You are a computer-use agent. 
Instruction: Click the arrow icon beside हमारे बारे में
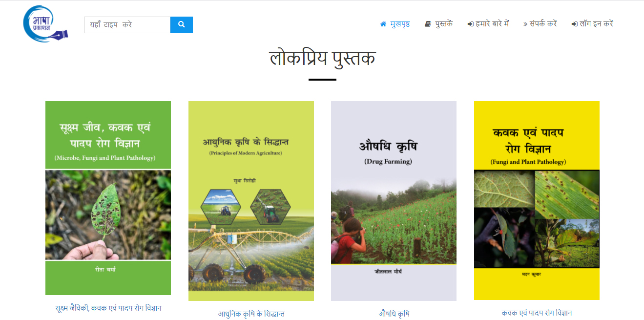click(471, 24)
